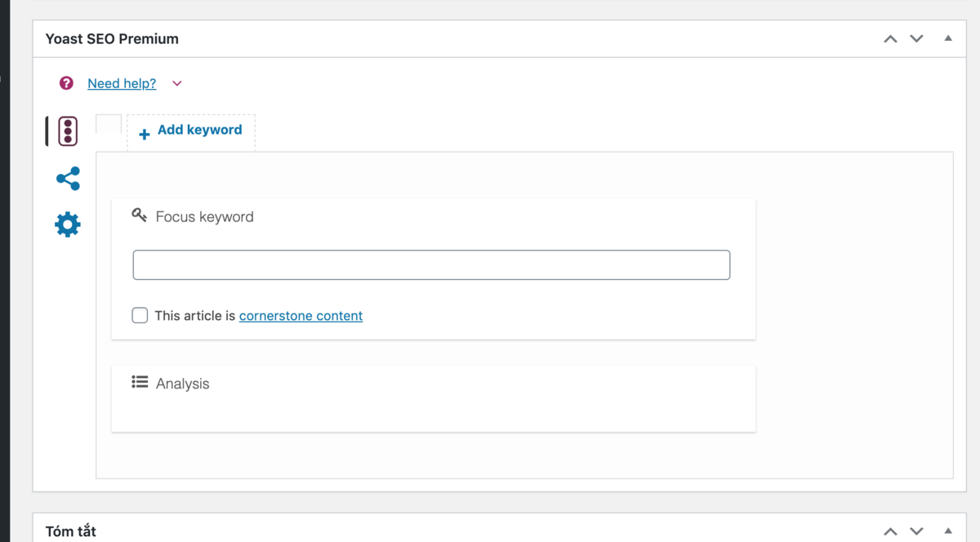The image size is (980, 542).
Task: Tick the cornerstone content checkbox
Action: pyautogui.click(x=140, y=315)
